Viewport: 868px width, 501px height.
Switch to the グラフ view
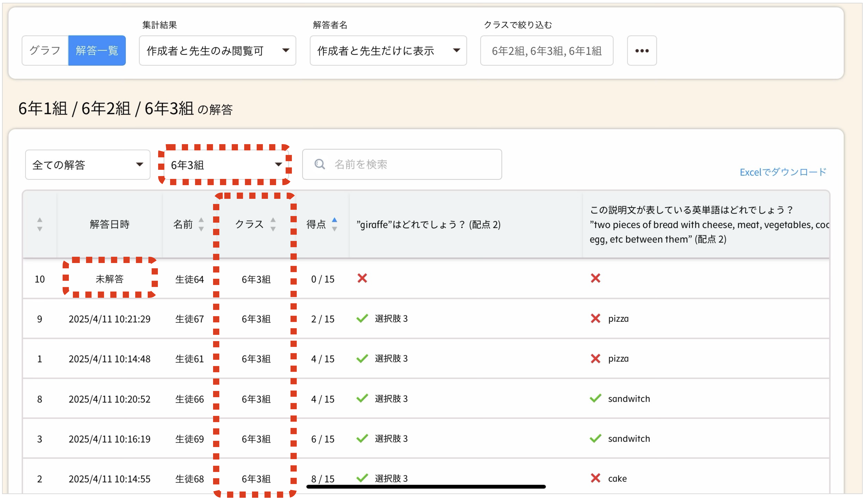[45, 51]
